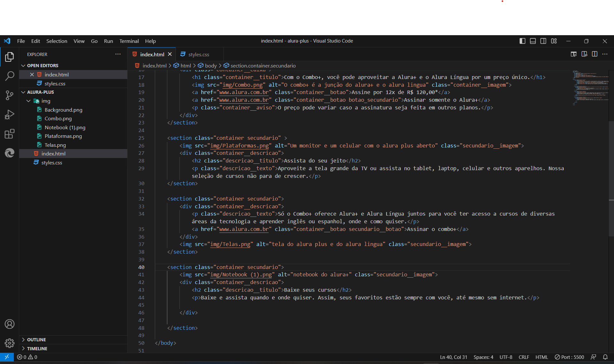This screenshot has height=364, width=614.
Task: Open Combo.png in file tree
Action: (58, 119)
